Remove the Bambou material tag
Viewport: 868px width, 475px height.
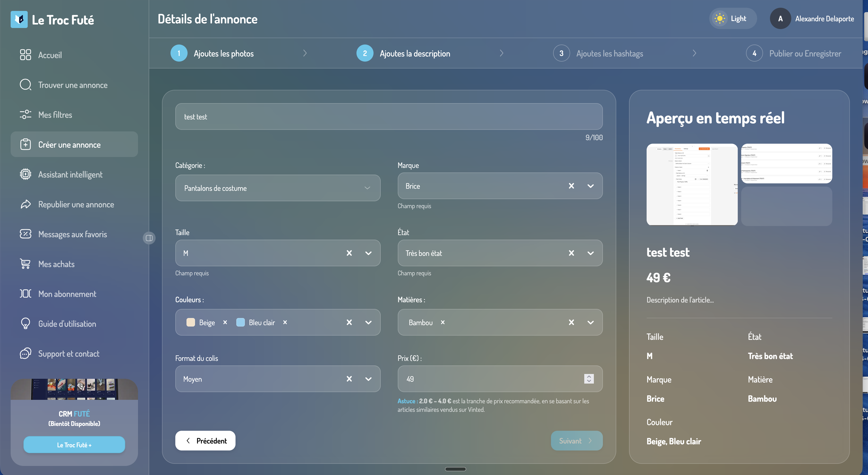443,322
